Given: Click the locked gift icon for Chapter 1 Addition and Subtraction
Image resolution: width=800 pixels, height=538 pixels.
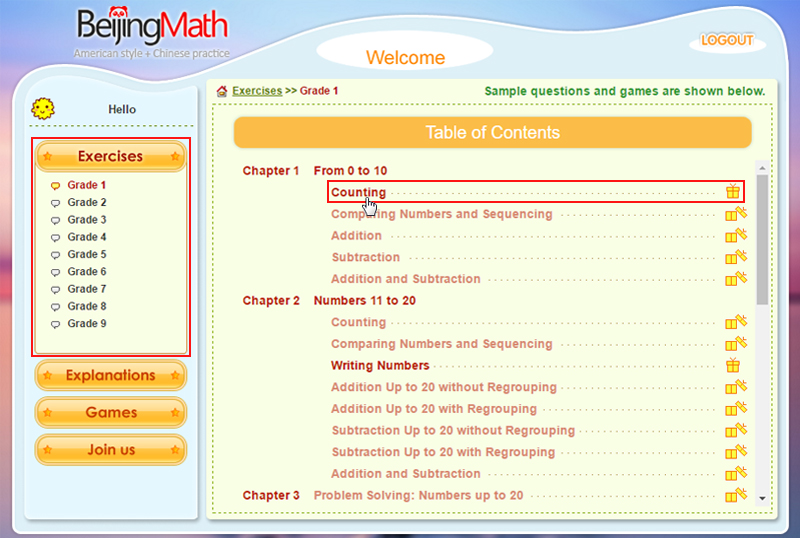Looking at the screenshot, I should [x=736, y=279].
